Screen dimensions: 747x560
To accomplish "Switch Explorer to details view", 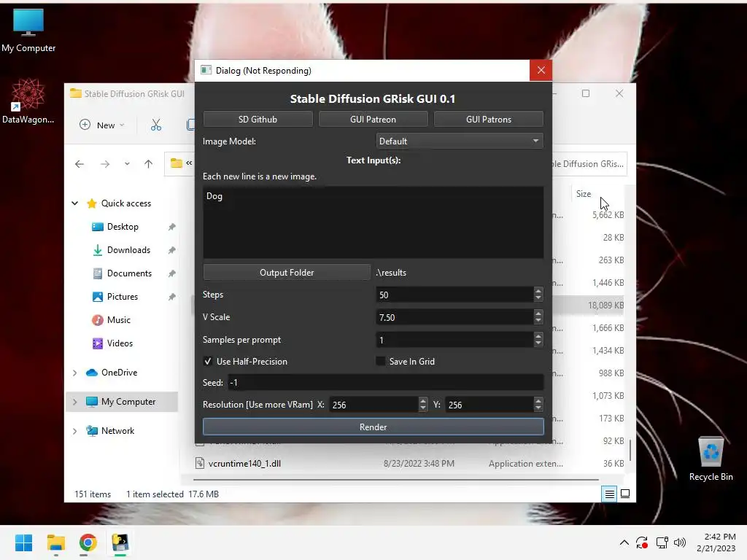I will (609, 494).
